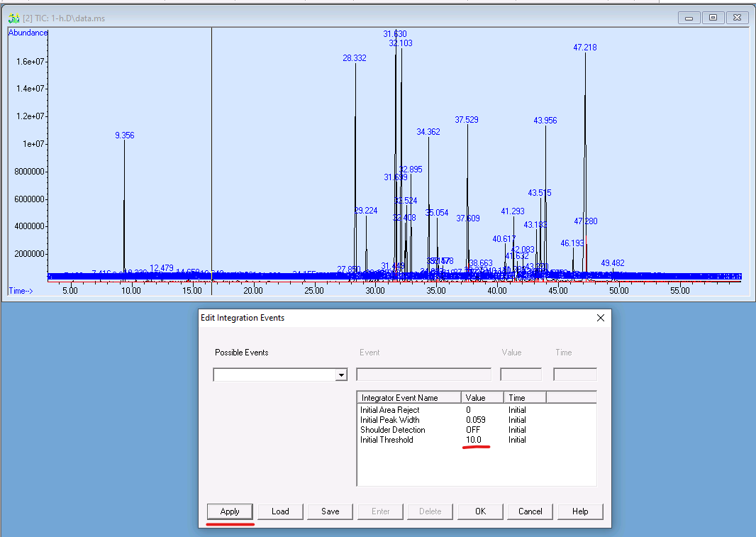The width and height of the screenshot is (756, 537).
Task: Close the TIC data.ms window
Action: [738, 18]
